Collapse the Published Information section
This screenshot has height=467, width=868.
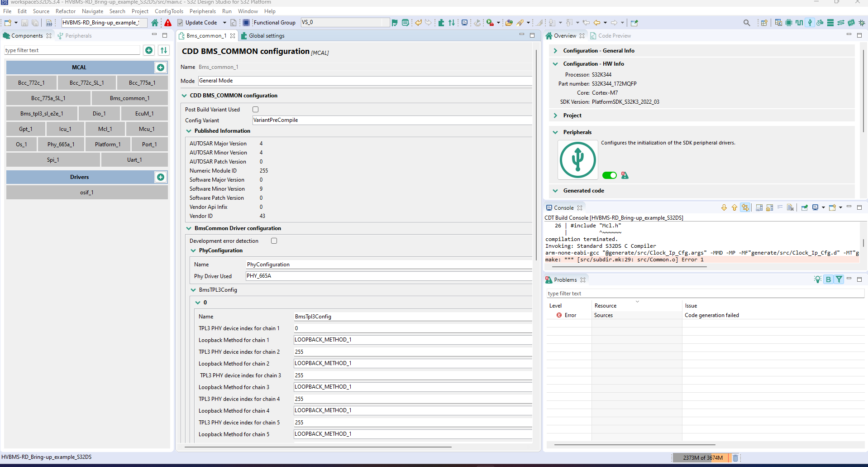coord(189,131)
